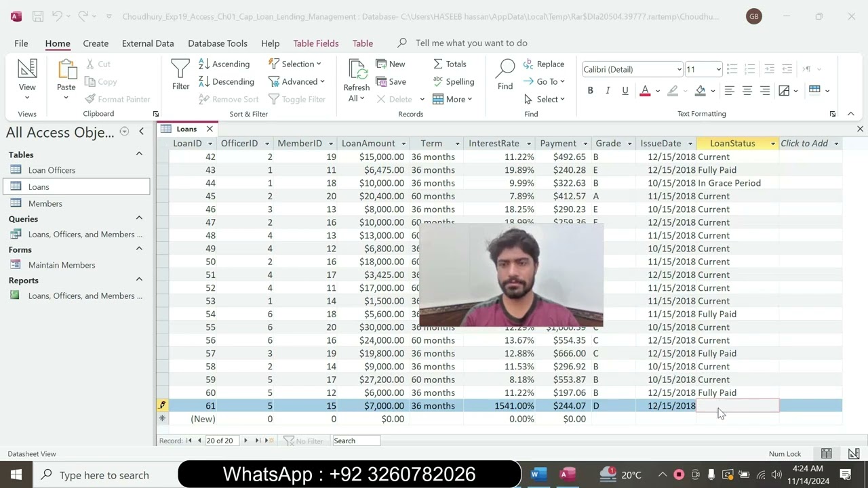The height and width of the screenshot is (488, 868).
Task: Click Windows Start button
Action: [x=16, y=474]
